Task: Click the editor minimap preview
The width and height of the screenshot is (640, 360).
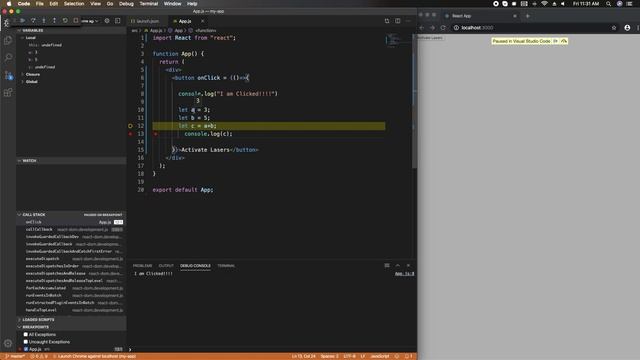Action: 393,40
